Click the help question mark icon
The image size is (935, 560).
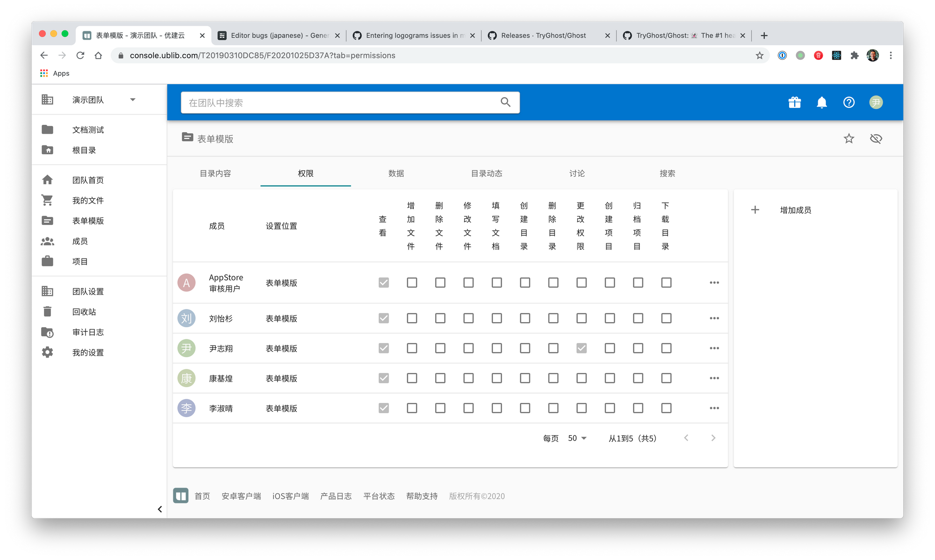[x=849, y=102]
